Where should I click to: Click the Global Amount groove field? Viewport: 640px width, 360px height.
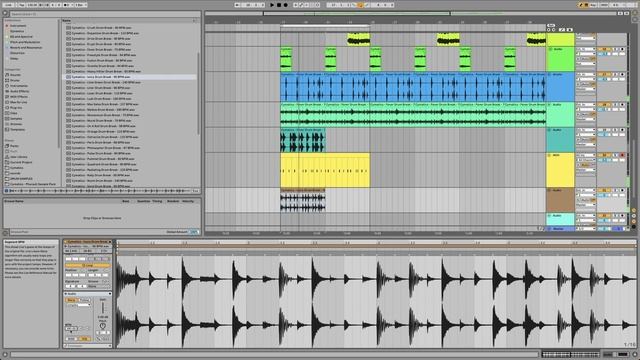(x=194, y=232)
